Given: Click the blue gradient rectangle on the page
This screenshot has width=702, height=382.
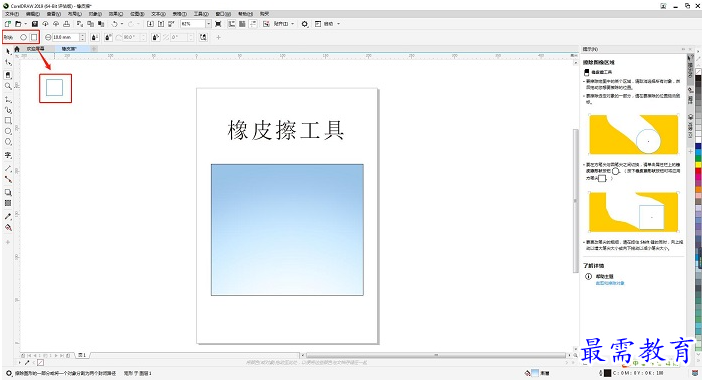Looking at the screenshot, I should [287, 230].
